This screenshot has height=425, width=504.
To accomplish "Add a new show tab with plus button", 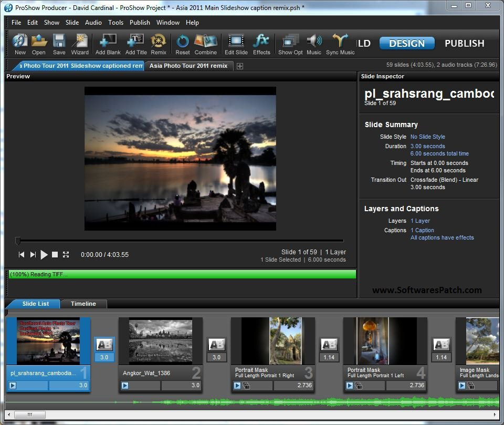I will 240,66.
